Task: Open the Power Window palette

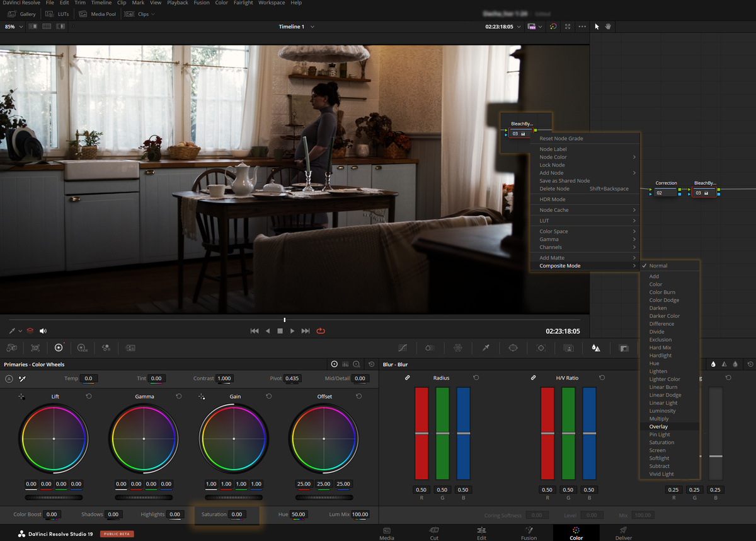Action: tap(513, 347)
